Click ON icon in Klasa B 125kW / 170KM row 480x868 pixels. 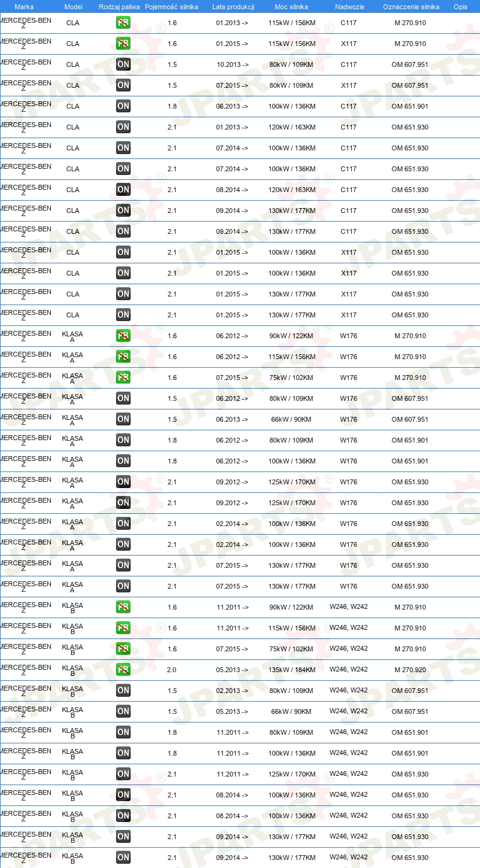pos(123,774)
